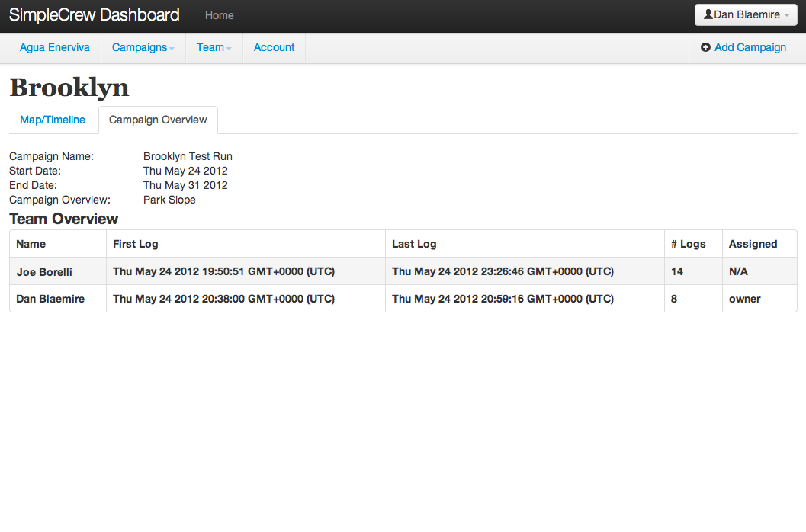Screen dimensions: 806x532
Task: Click Dan Blaemire's first log 20:38:00 timestamp
Action: tap(223, 299)
